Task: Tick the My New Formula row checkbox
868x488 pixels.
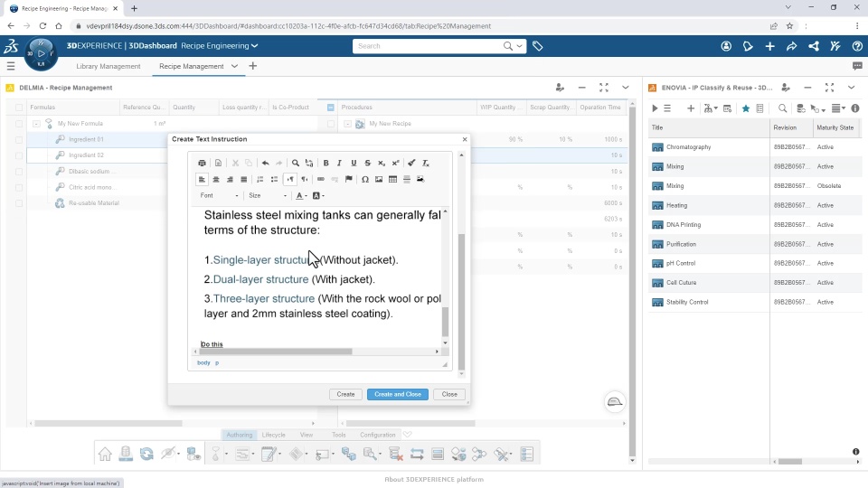Action: pos(19,124)
